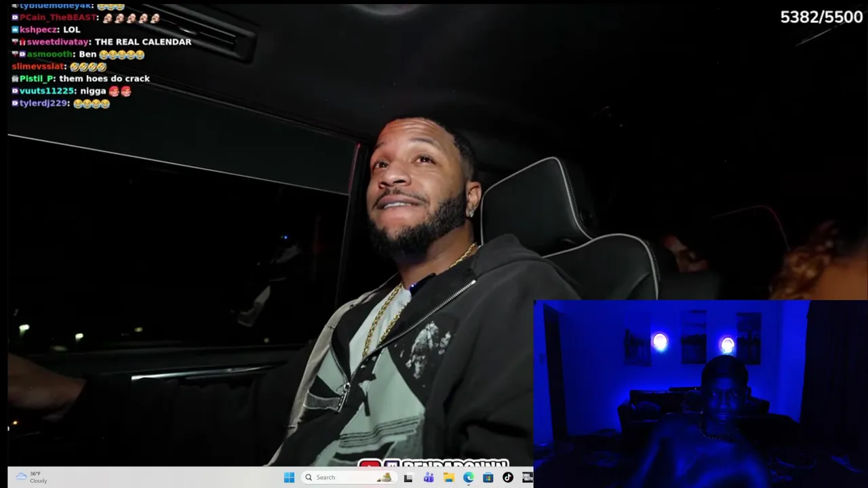Viewport: 868px width, 488px height.
Task: Click the asmoooth username in chat
Action: coord(50,54)
